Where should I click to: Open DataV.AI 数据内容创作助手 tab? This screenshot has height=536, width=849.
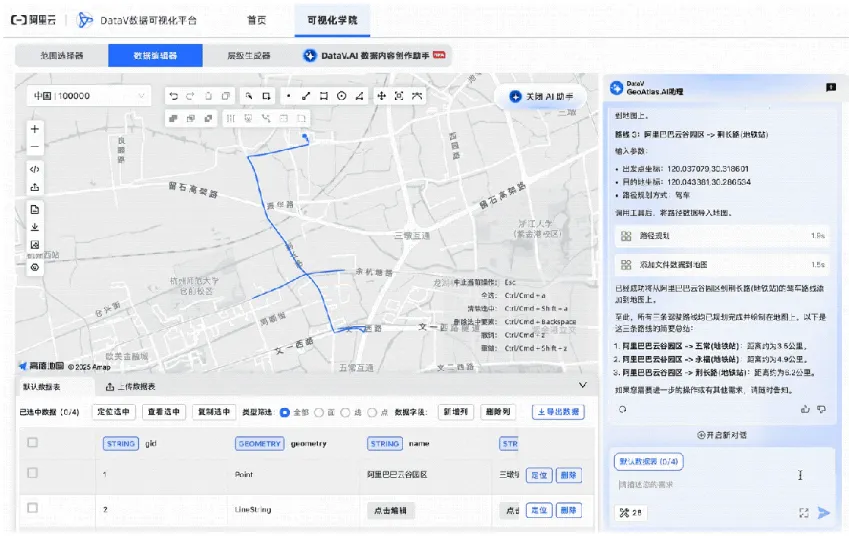click(374, 55)
